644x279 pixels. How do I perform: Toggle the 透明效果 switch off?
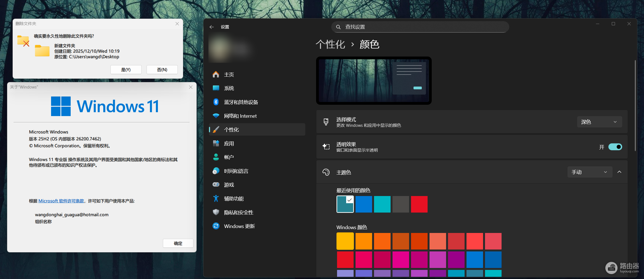coord(615,147)
